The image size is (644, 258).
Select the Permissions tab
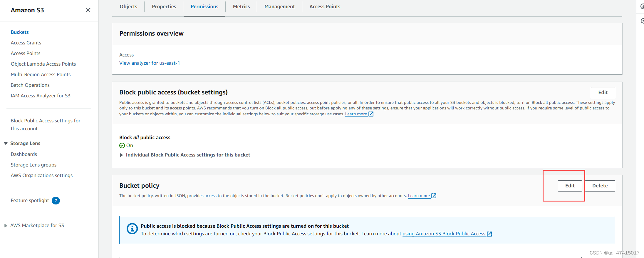coord(204,6)
